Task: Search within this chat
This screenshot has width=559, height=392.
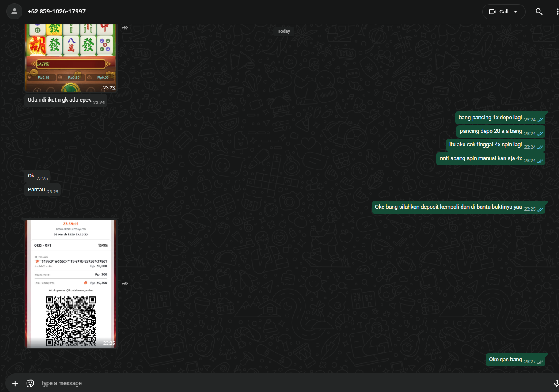Action: click(x=539, y=12)
